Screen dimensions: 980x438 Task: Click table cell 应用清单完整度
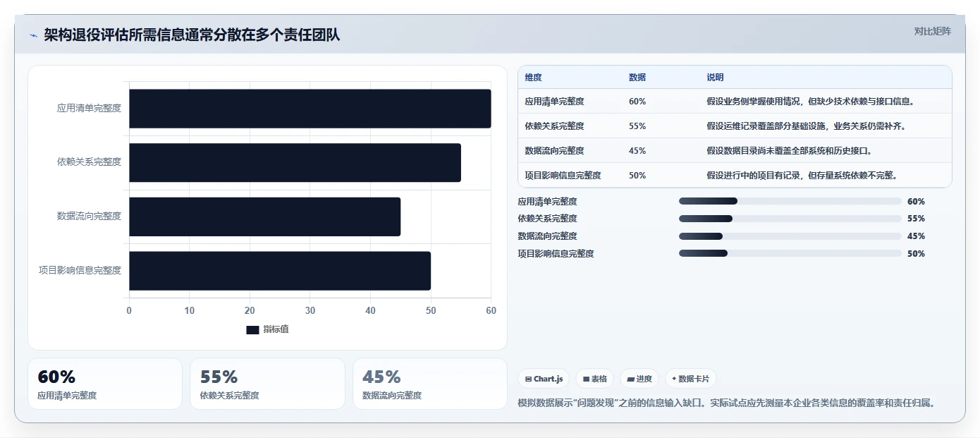pos(554,102)
